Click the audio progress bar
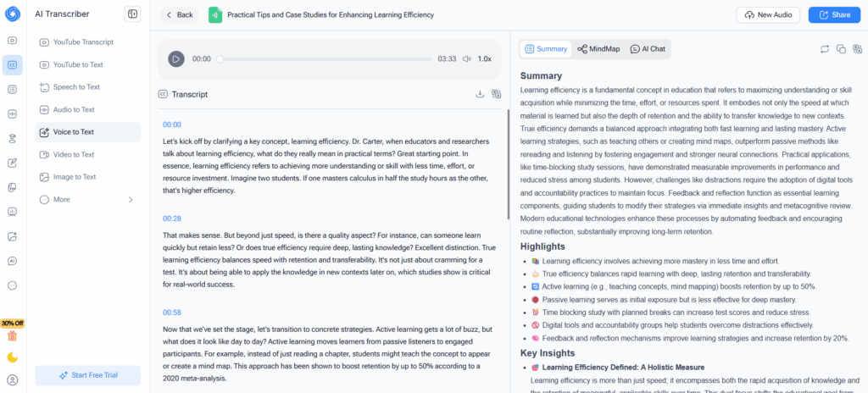868x393 pixels. pyautogui.click(x=325, y=58)
